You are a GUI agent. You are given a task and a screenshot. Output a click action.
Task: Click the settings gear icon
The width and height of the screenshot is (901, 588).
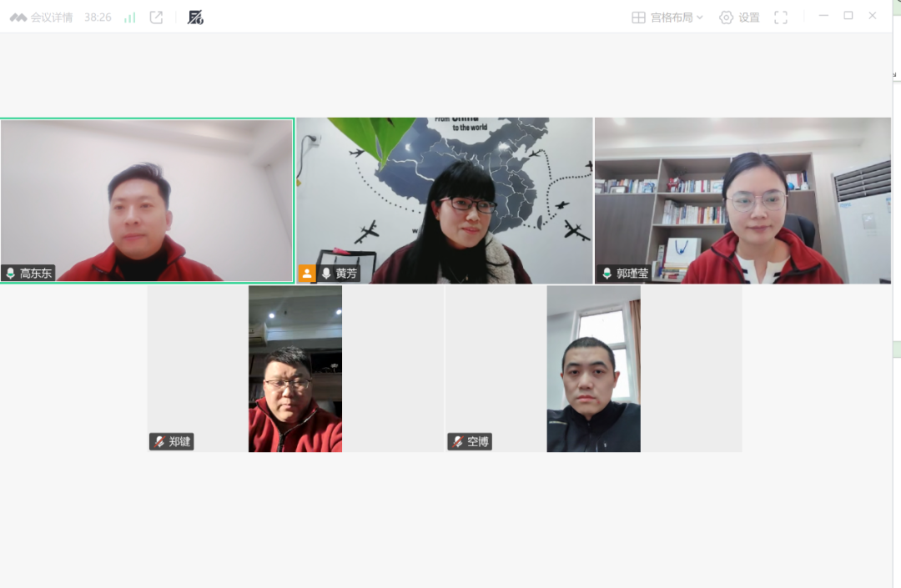coord(726,18)
